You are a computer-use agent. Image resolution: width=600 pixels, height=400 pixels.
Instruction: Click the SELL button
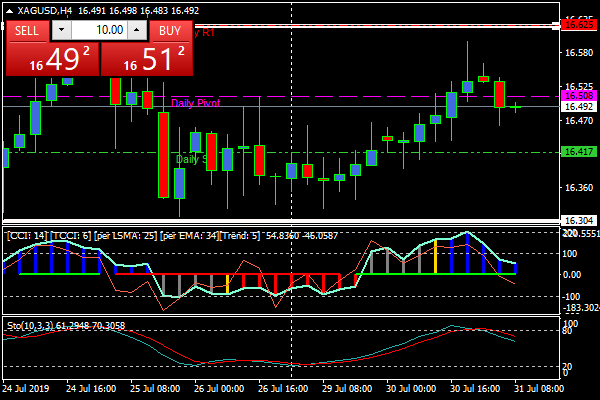(x=27, y=31)
